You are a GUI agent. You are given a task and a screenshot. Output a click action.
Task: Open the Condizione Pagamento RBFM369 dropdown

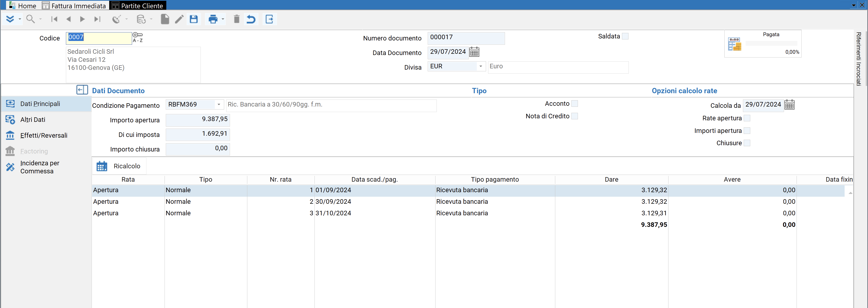coord(219,104)
